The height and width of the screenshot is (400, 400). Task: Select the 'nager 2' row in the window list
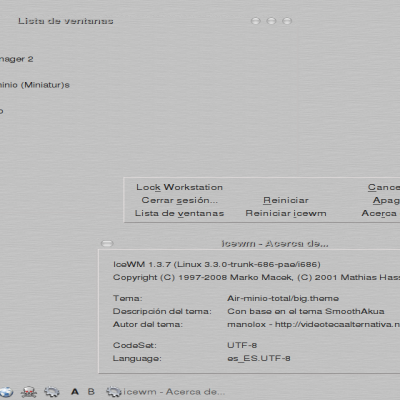point(17,59)
